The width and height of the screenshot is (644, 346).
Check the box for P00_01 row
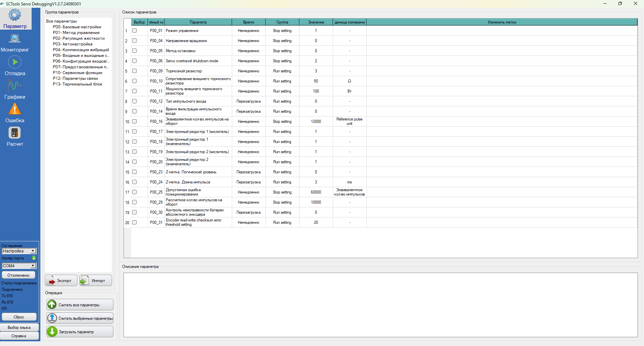click(134, 31)
